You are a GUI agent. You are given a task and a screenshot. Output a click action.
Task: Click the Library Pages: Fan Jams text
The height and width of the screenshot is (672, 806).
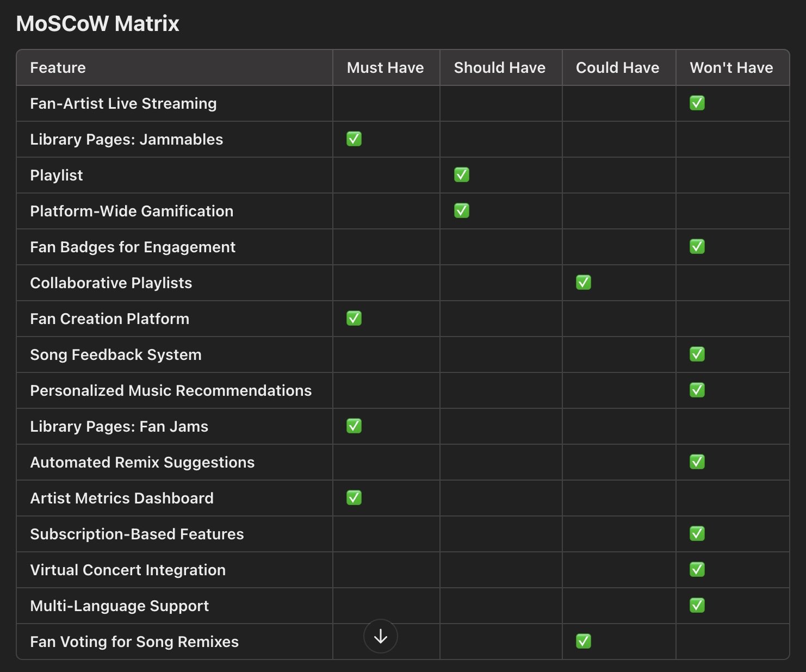[x=119, y=426]
